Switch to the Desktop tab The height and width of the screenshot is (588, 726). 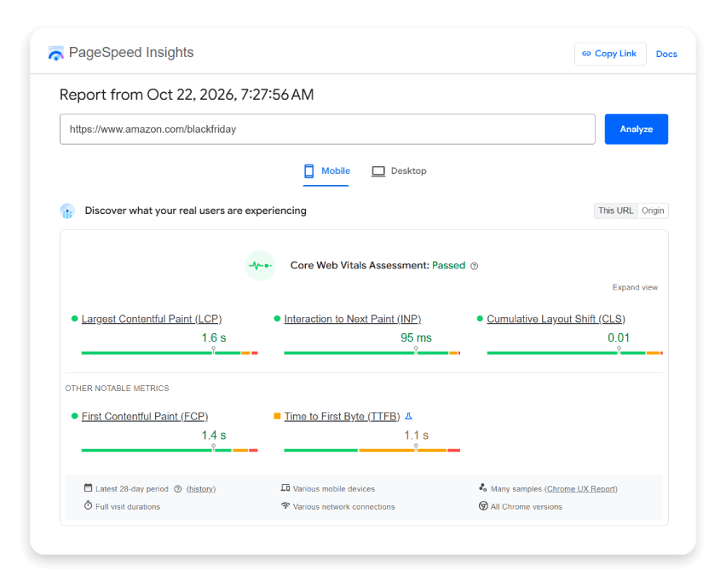tap(399, 170)
